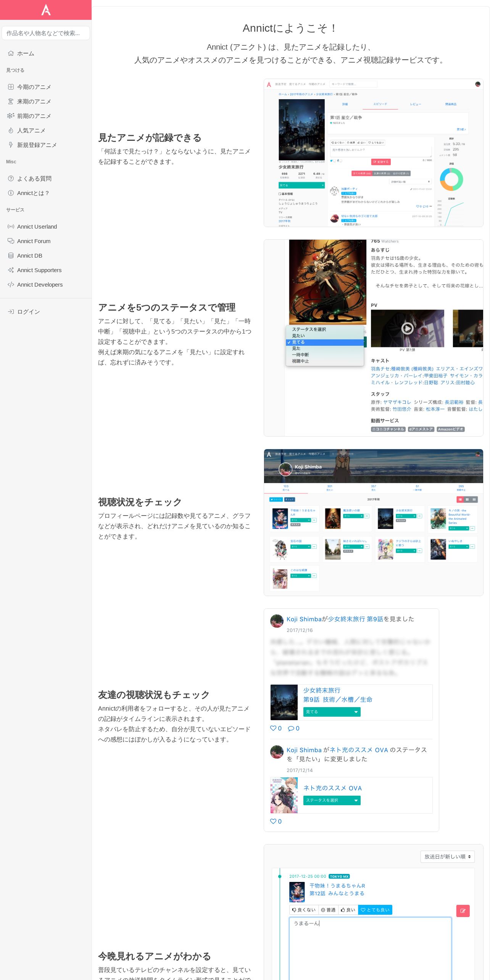
Task: Open comments on 少女終末旅行 第9話 post
Action: [x=293, y=729]
